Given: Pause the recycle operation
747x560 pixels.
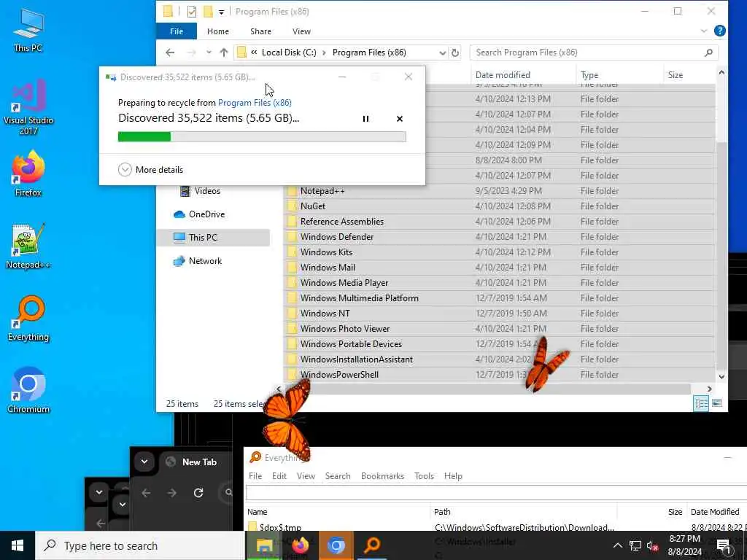Looking at the screenshot, I should (366, 119).
